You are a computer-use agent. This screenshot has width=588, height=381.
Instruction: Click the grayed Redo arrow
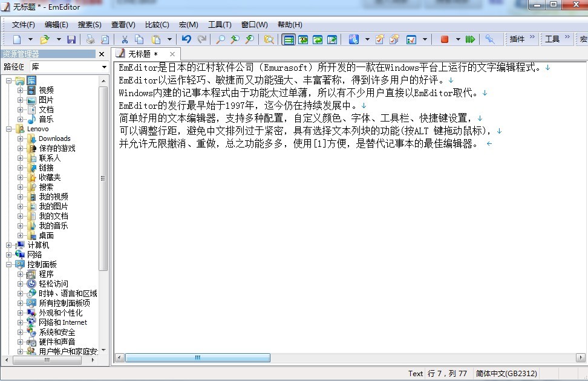coord(202,39)
